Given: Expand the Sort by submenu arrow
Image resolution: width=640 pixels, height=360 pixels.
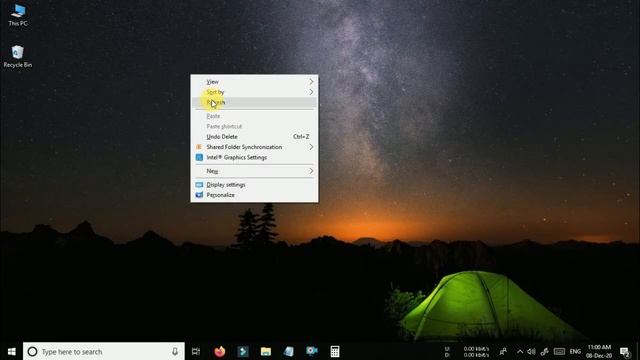Looking at the screenshot, I should point(311,92).
